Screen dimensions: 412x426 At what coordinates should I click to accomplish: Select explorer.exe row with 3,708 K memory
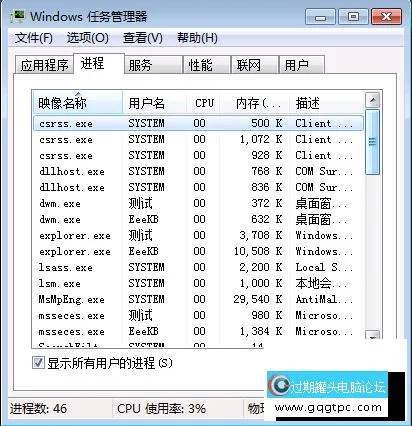(x=198, y=235)
